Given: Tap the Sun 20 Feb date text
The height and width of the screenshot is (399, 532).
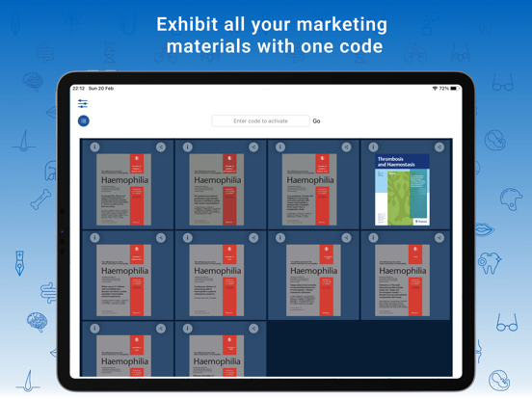Looking at the screenshot, I should (x=101, y=89).
